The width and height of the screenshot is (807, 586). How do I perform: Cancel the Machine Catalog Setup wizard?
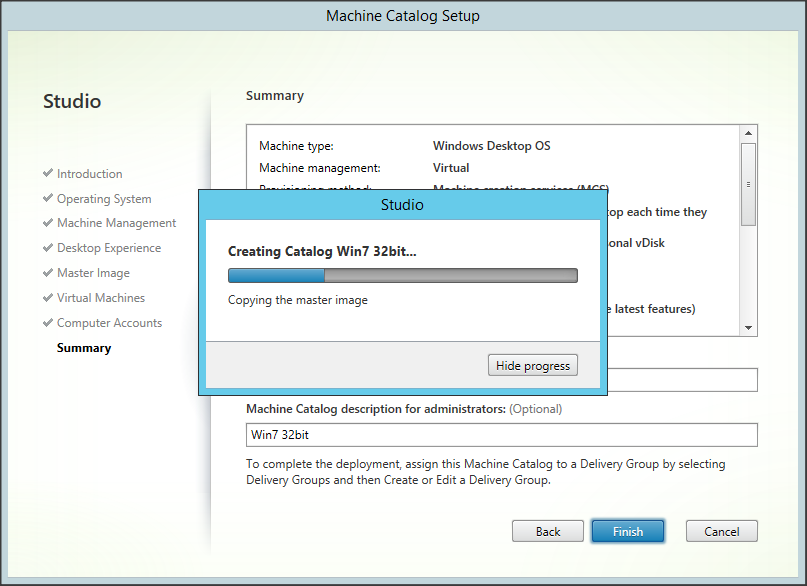[721, 531]
